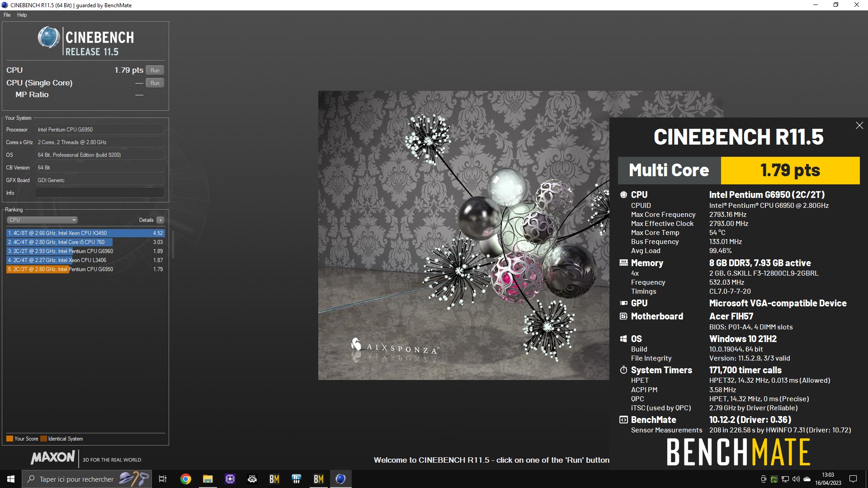The width and height of the screenshot is (868, 488).
Task: Click the Acer FIH57 motherboard text
Action: pyautogui.click(x=731, y=316)
